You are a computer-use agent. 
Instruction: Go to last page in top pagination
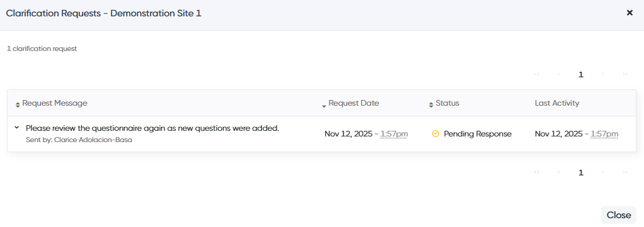tap(625, 75)
